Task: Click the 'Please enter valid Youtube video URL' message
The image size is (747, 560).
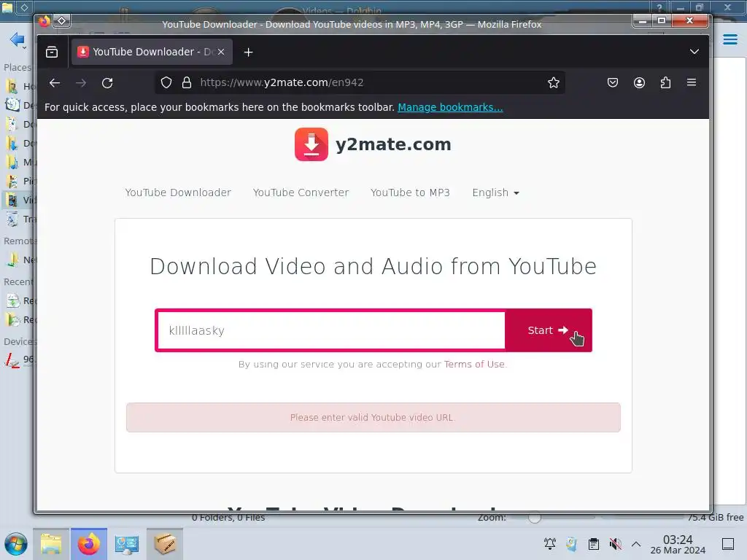Action: tap(373, 418)
